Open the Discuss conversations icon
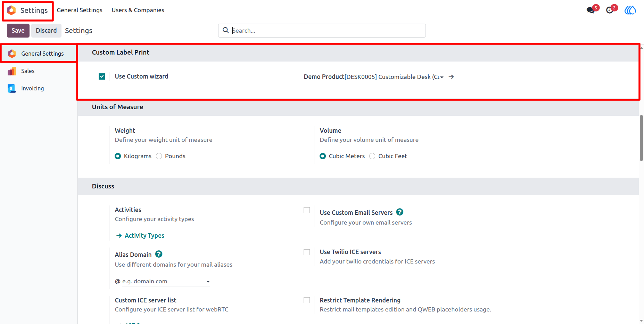Image resolution: width=644 pixels, height=324 pixels. [591, 10]
